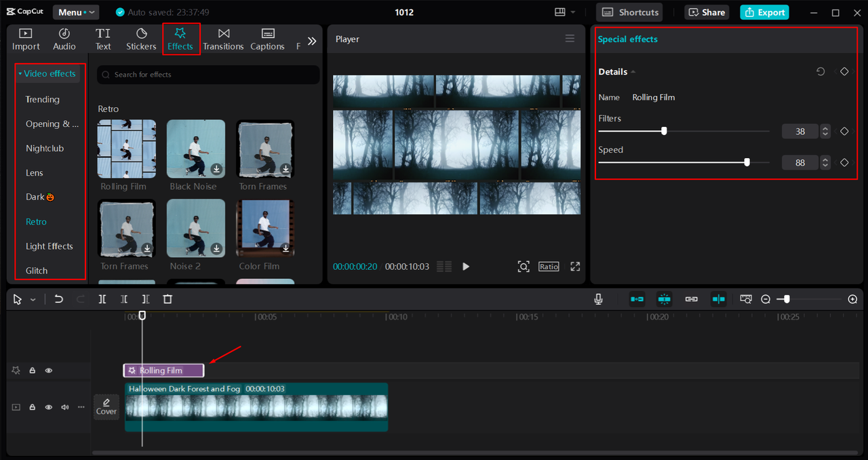Screen dimensions: 868x460
Task: Open the Player panel hamburger menu
Action: tap(570, 39)
